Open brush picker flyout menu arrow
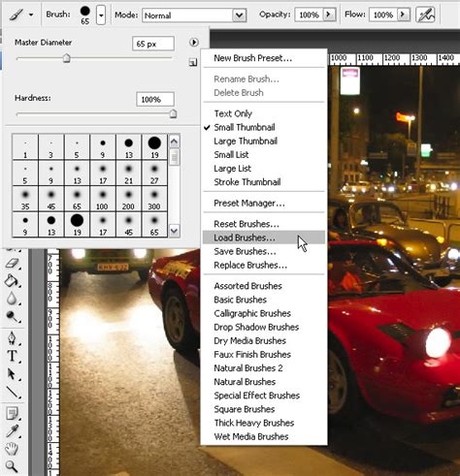The image size is (460, 476). (194, 43)
